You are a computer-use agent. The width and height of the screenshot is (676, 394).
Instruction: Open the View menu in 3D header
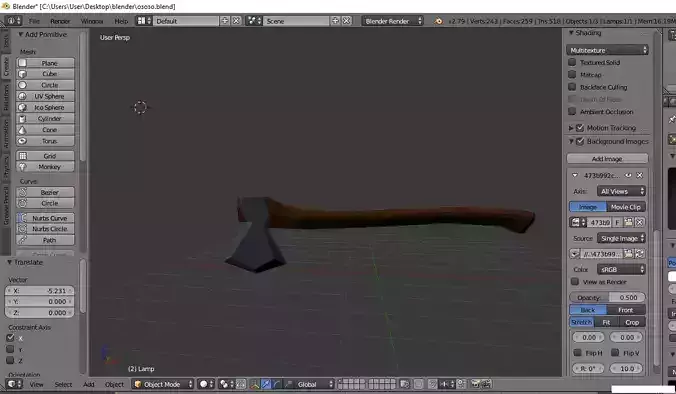point(37,385)
